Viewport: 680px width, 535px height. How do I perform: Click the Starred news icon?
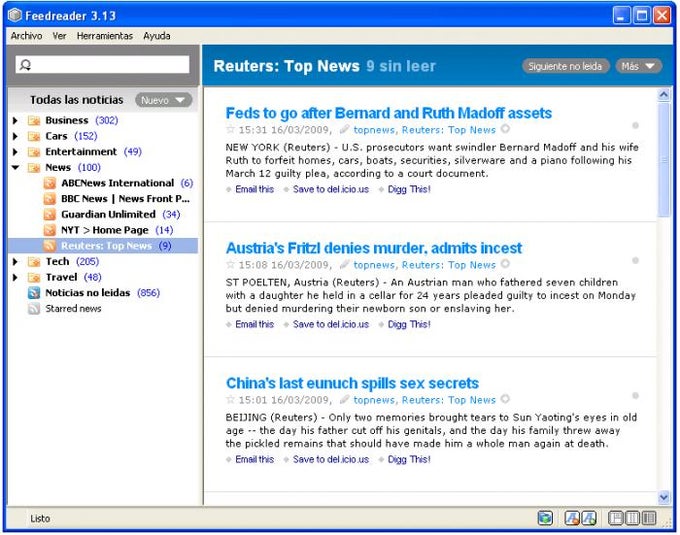coord(34,308)
